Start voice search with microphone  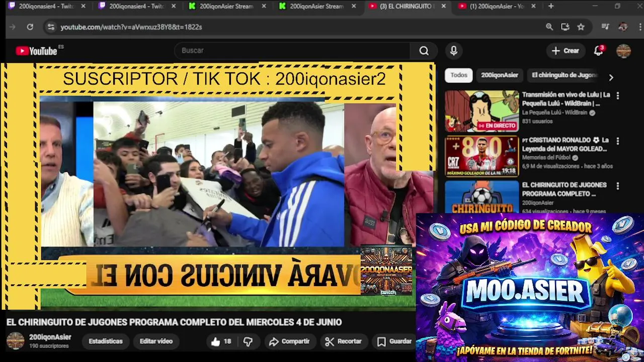[x=453, y=50]
